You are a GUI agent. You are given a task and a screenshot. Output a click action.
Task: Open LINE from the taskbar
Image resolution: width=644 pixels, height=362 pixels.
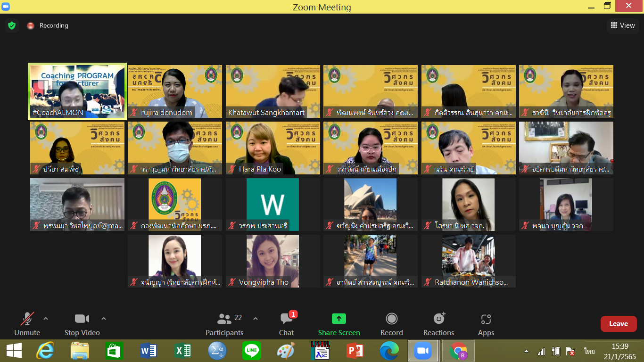point(251,351)
